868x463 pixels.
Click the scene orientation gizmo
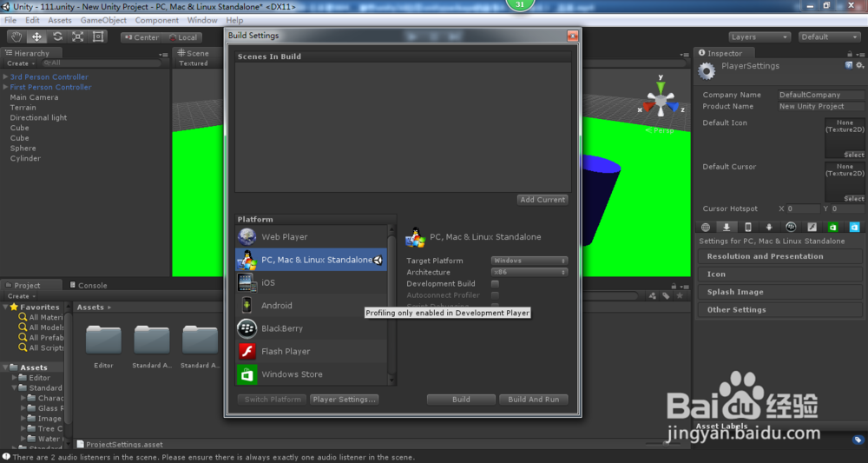pyautogui.click(x=661, y=102)
